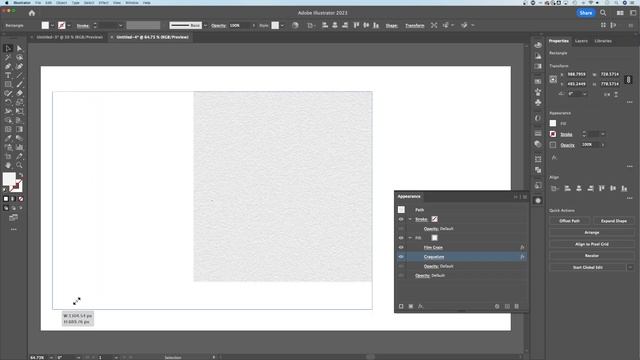This screenshot has width=640, height=360.
Task: Open the search icon next to Share
Action: pyautogui.click(x=603, y=13)
